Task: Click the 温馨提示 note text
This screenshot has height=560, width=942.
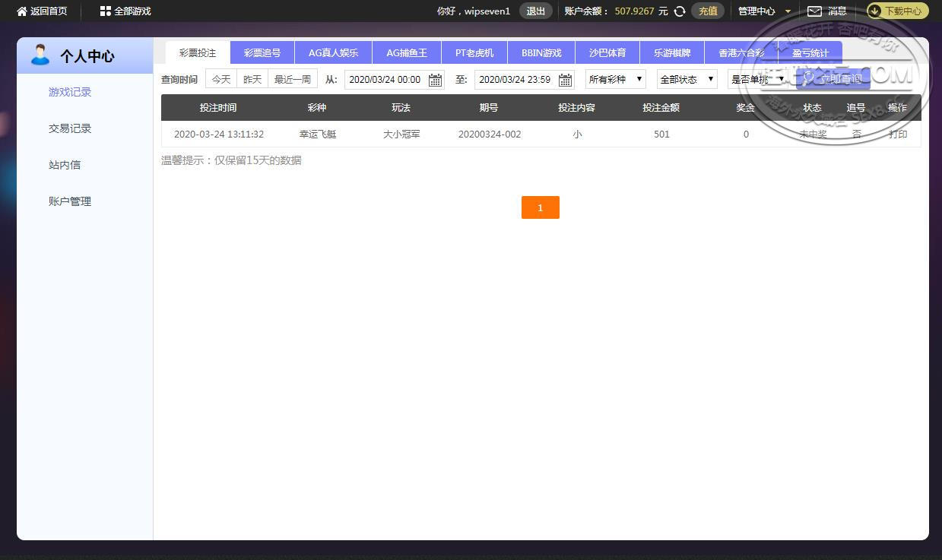Action: [x=231, y=160]
